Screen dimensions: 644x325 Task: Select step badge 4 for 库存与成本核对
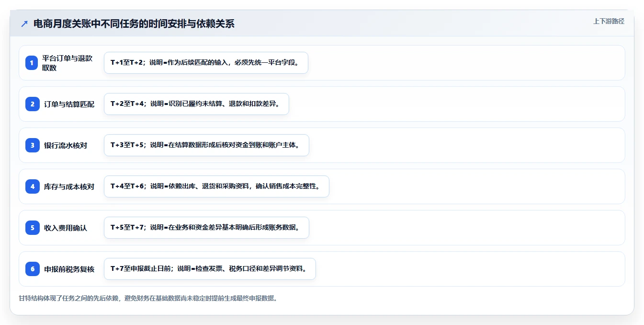(33, 186)
